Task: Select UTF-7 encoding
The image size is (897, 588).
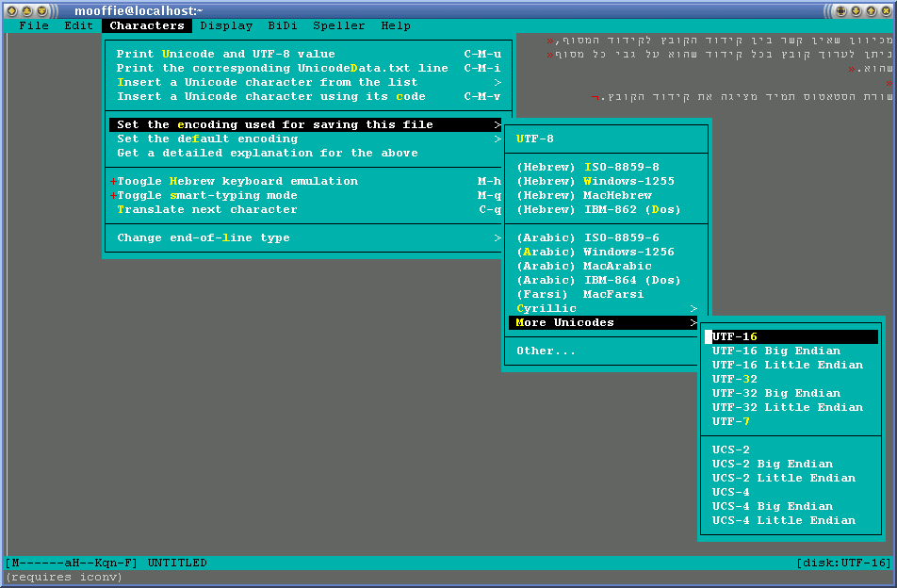Action: [791, 421]
